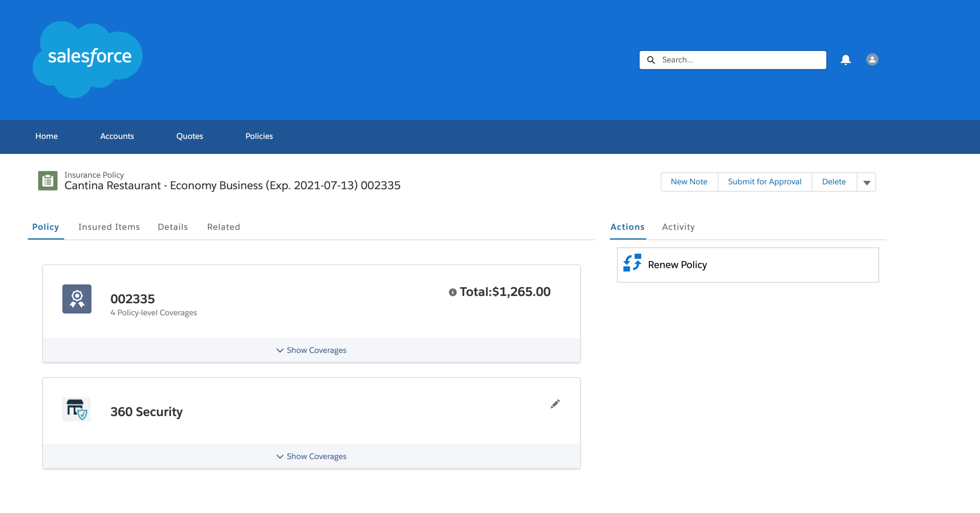Click the 360 Security storefront shield icon

tap(77, 409)
